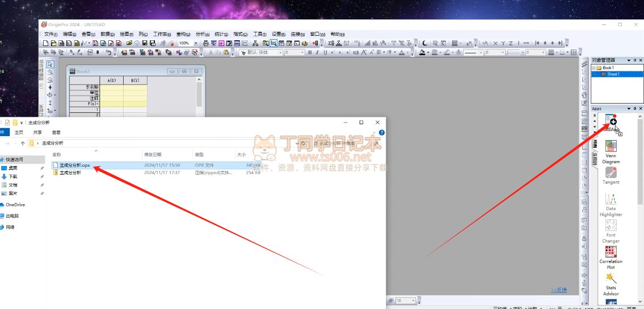Go up one folder level in Explorer
The height and width of the screenshot is (309, 644).
pos(23,143)
